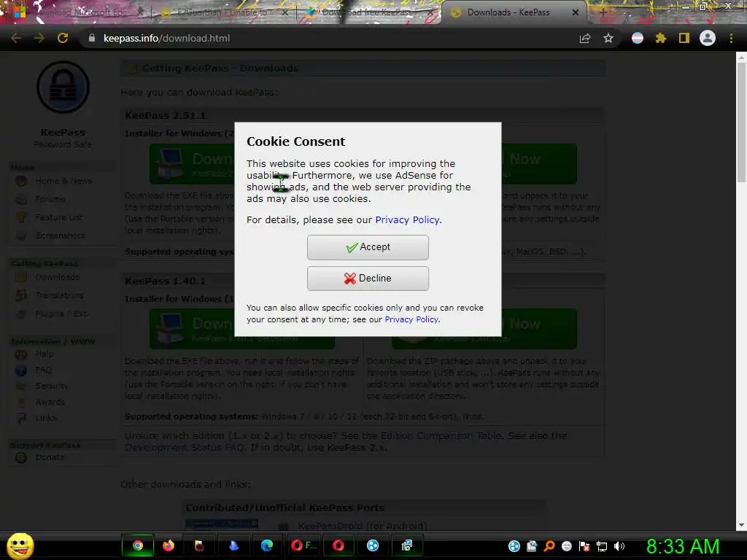Screen dimensions: 747x560
Task: Click the page vertical scrollbar thumb
Action: [741, 122]
